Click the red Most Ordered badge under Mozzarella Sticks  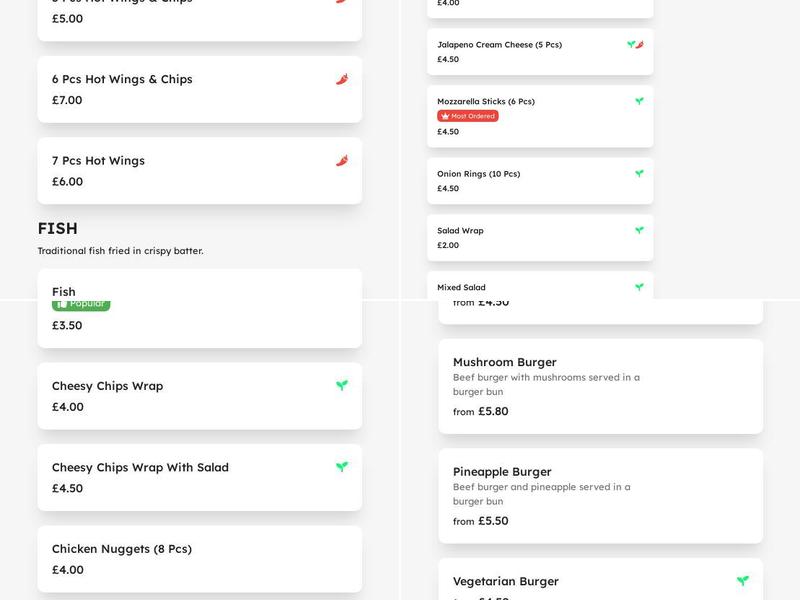[x=466, y=117]
